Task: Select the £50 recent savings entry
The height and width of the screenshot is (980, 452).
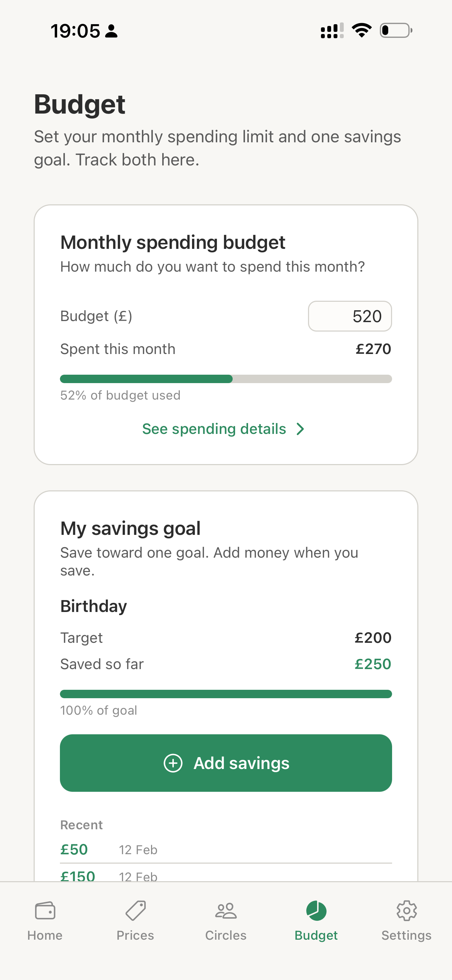Action: (x=74, y=850)
